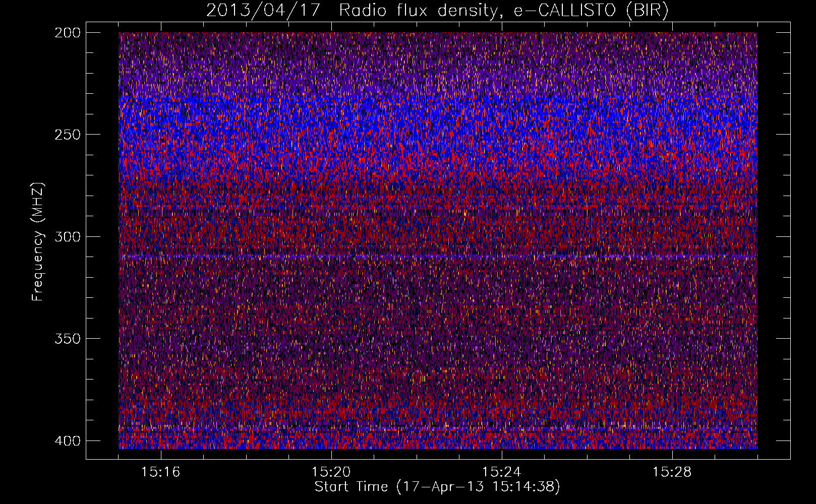Click the purple horizontal line near 310 MHz
This screenshot has width=816, height=504.
pos(438,257)
